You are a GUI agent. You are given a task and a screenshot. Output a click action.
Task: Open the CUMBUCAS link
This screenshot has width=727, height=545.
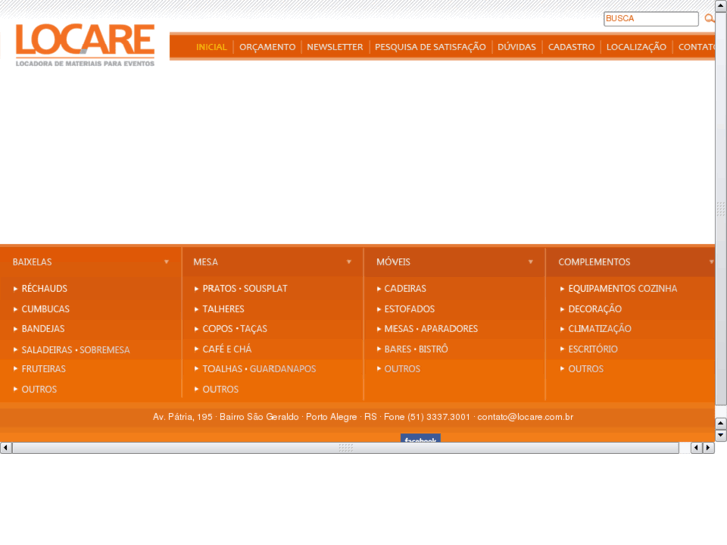coord(45,309)
